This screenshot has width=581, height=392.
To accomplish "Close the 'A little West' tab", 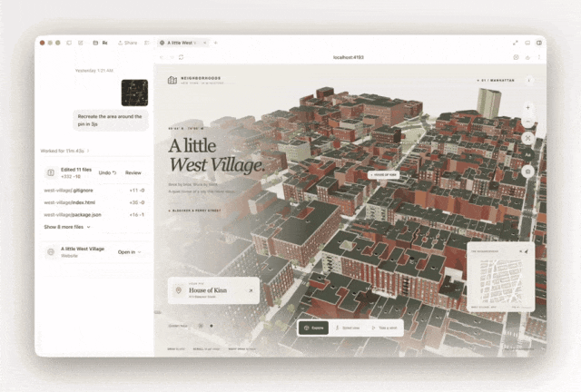I will coord(204,43).
